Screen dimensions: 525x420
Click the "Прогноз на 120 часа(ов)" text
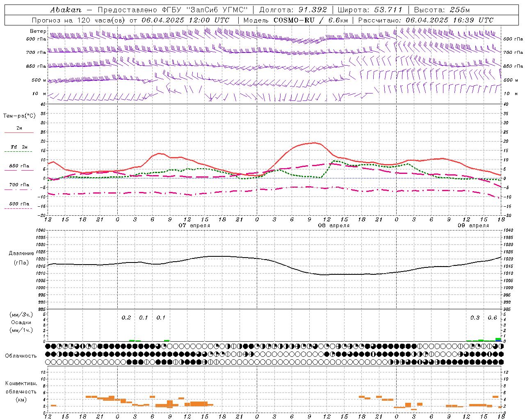pyautogui.click(x=79, y=20)
